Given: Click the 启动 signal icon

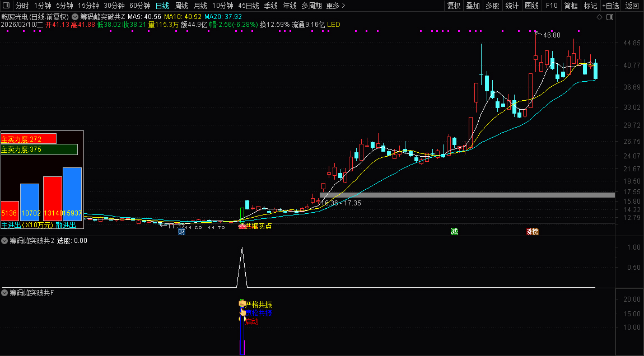Looking at the screenshot, I should click(242, 319).
